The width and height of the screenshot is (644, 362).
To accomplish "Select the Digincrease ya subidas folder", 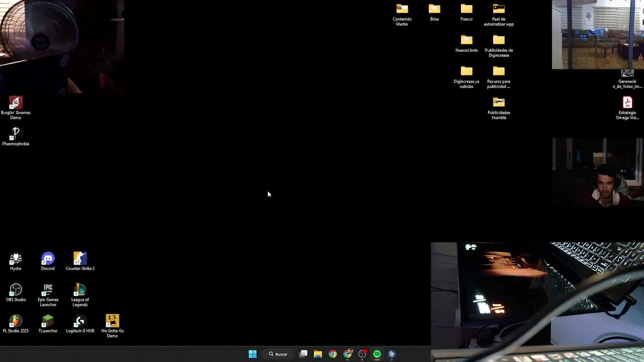I will [466, 77].
